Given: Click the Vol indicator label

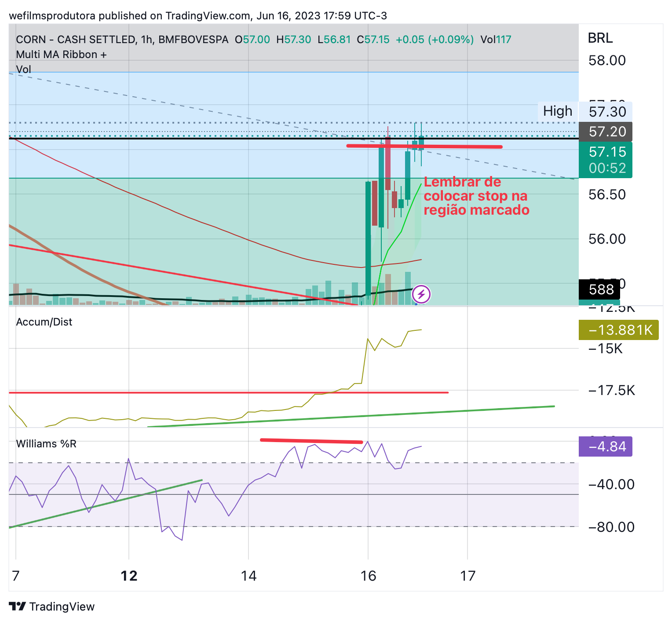Looking at the screenshot, I should 24,69.
